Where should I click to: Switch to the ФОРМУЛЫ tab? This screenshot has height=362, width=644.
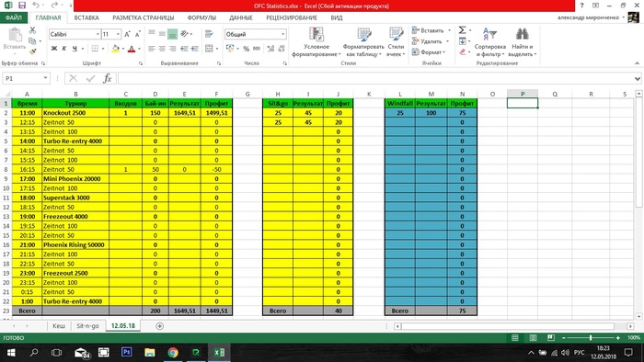201,17
